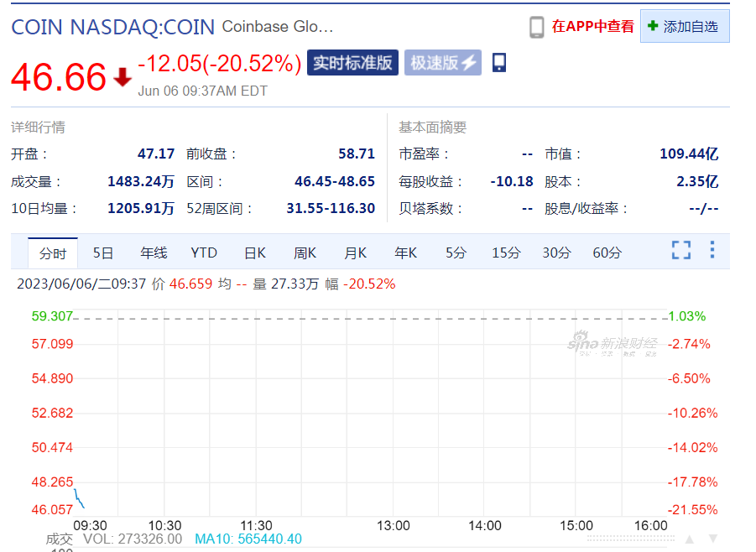Click the share capital value 2.35亿
This screenshot has width=756, height=552.
[697, 182]
